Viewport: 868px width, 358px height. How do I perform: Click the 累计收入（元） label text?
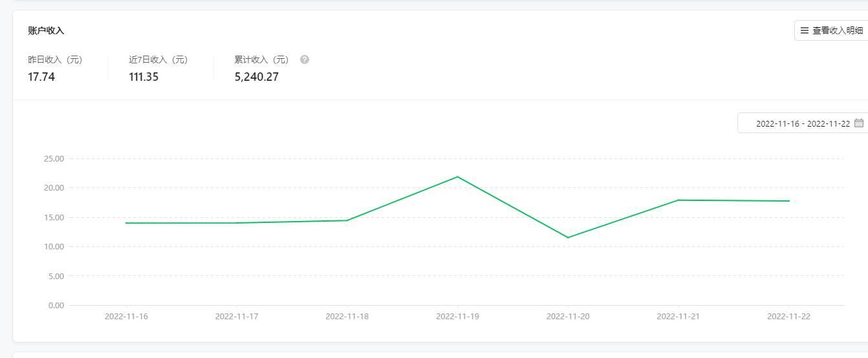[262, 59]
